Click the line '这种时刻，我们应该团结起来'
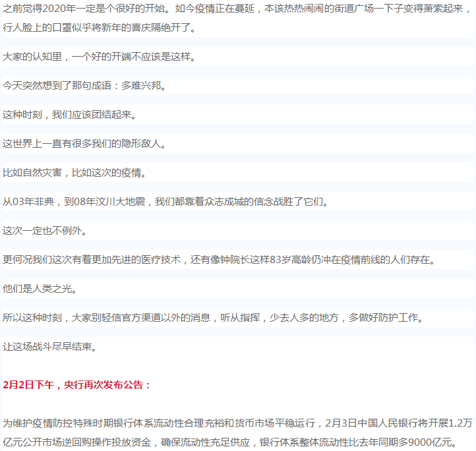Image resolution: width=476 pixels, height=451 pixels. 69,115
